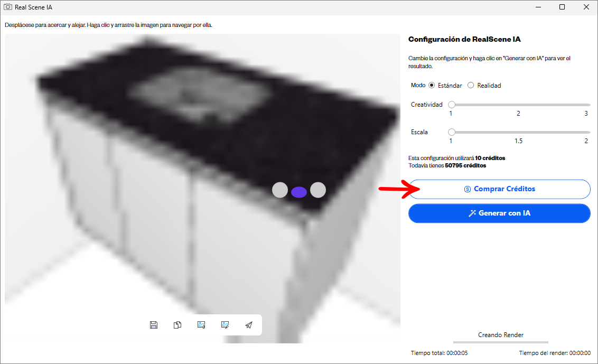Set the Escala slider toward 1.5

pyautogui.click(x=518, y=132)
